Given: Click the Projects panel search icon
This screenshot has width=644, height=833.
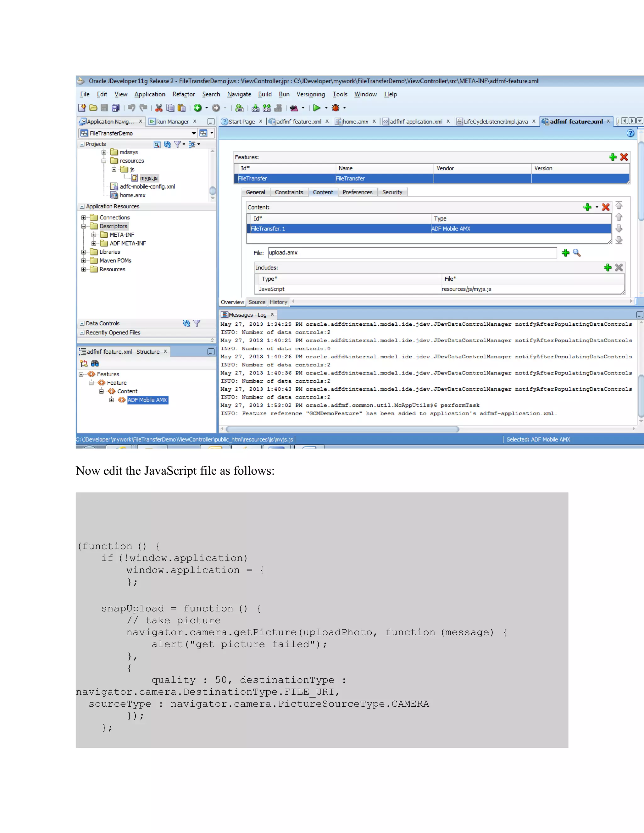Looking at the screenshot, I should 157,144.
